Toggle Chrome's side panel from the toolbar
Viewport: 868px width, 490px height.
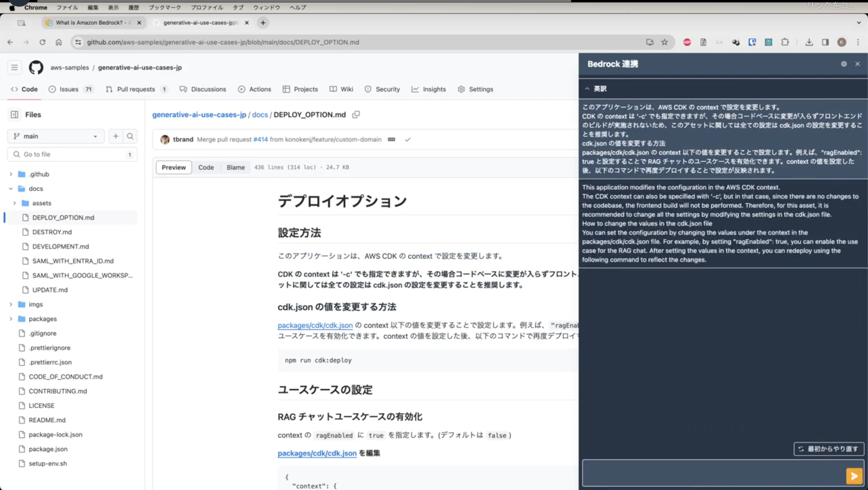pos(825,42)
